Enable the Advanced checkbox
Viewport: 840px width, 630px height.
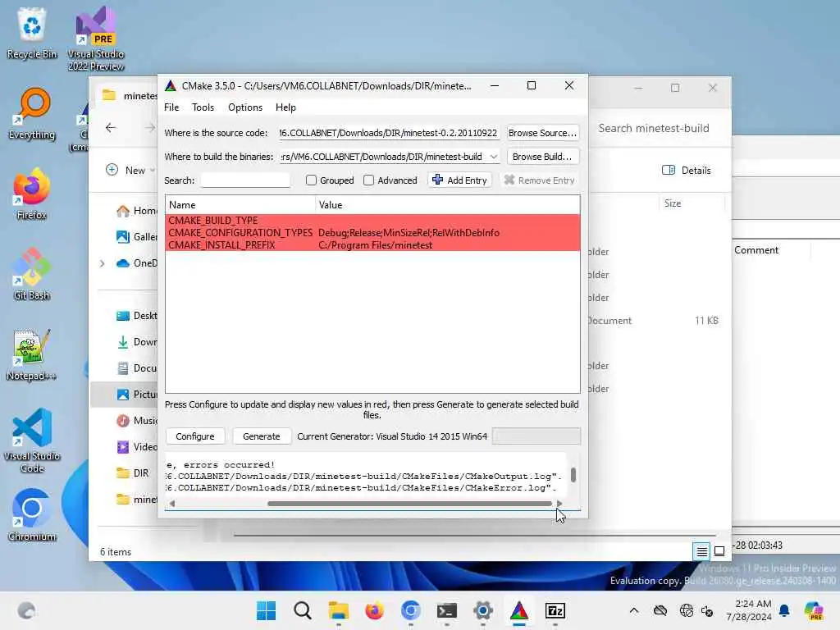coord(368,180)
